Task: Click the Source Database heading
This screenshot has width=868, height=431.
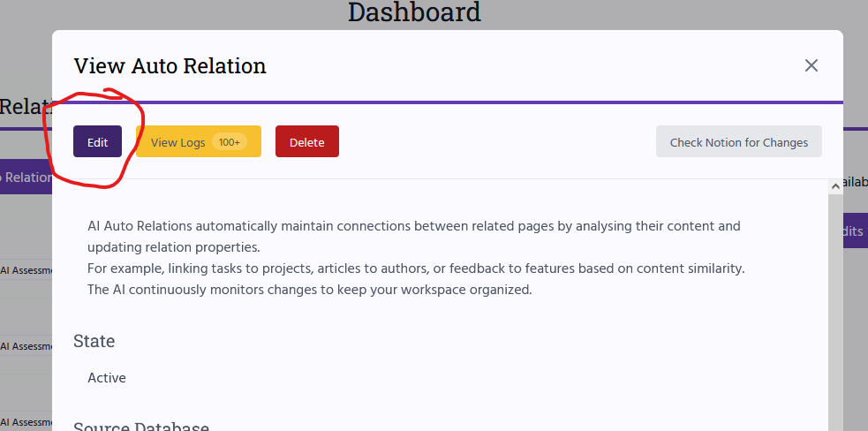Action: [x=141, y=426]
